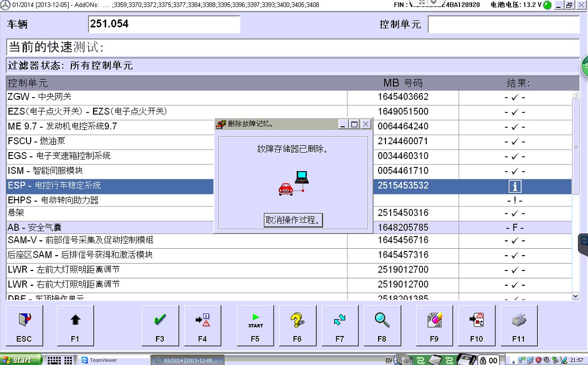Print using the F11 printer button
Viewport: 588px width, 365px height.
tap(519, 325)
